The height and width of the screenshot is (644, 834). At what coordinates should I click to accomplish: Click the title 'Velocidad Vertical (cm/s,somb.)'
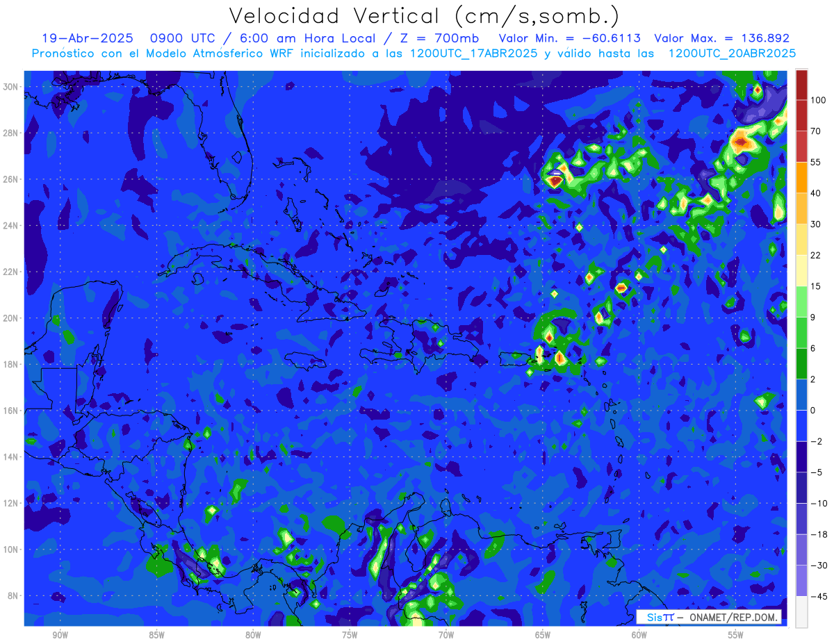(x=424, y=16)
